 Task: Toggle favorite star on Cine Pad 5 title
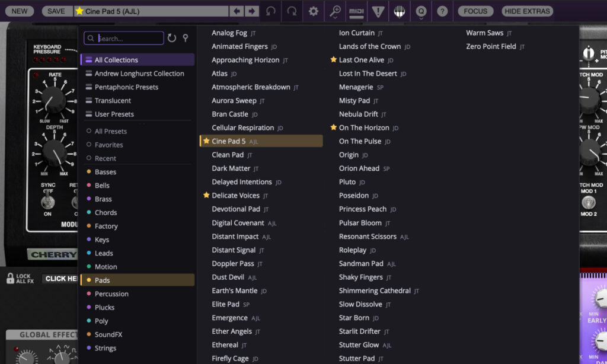(x=79, y=11)
